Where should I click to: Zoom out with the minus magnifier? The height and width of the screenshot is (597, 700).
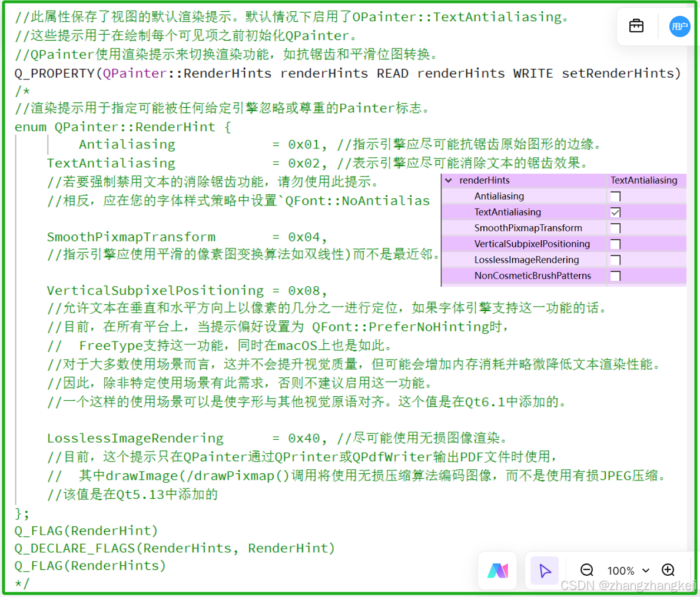click(x=586, y=570)
